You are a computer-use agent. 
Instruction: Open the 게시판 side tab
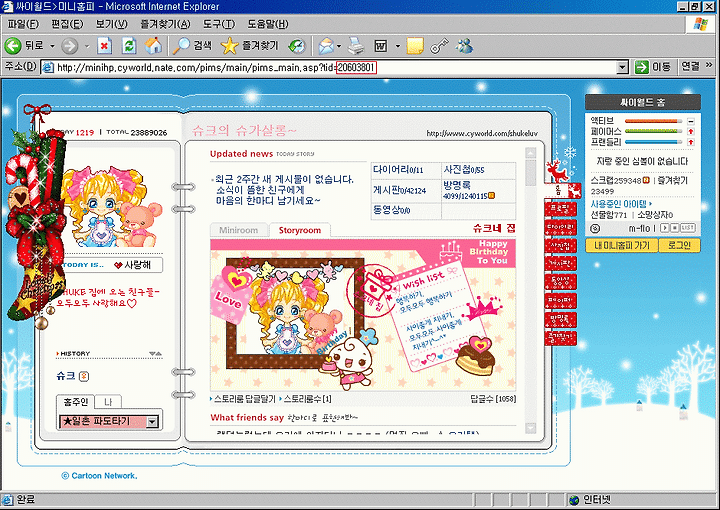(560, 263)
